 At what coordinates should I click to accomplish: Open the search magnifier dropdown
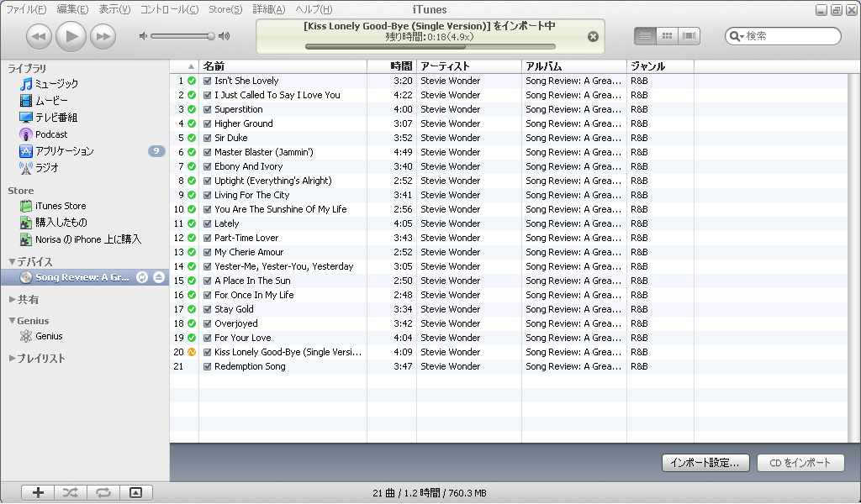737,36
